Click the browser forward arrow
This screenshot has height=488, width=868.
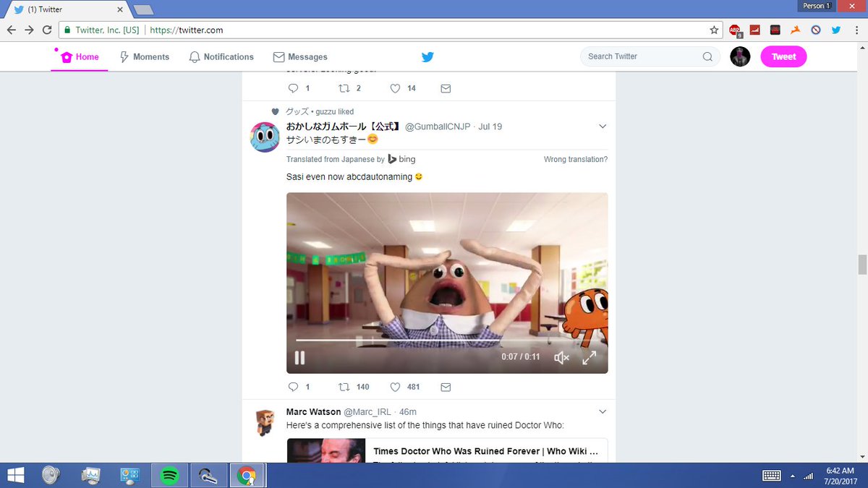29,30
